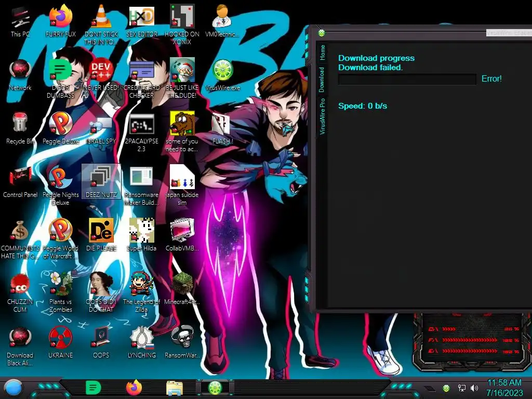Screen dimensions: 532x399
Task: Click the VirusWire lime taskbar button
Action: click(x=215, y=388)
